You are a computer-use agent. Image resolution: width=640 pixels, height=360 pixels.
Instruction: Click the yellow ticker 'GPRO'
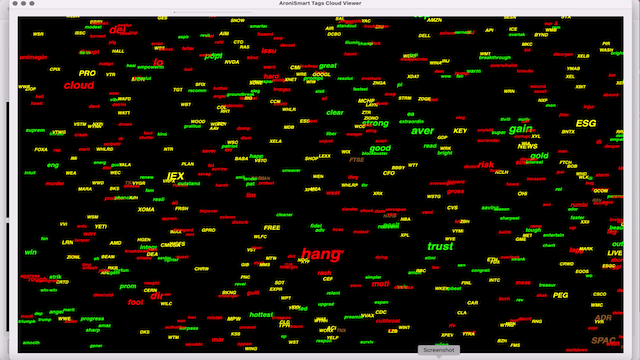(x=208, y=230)
